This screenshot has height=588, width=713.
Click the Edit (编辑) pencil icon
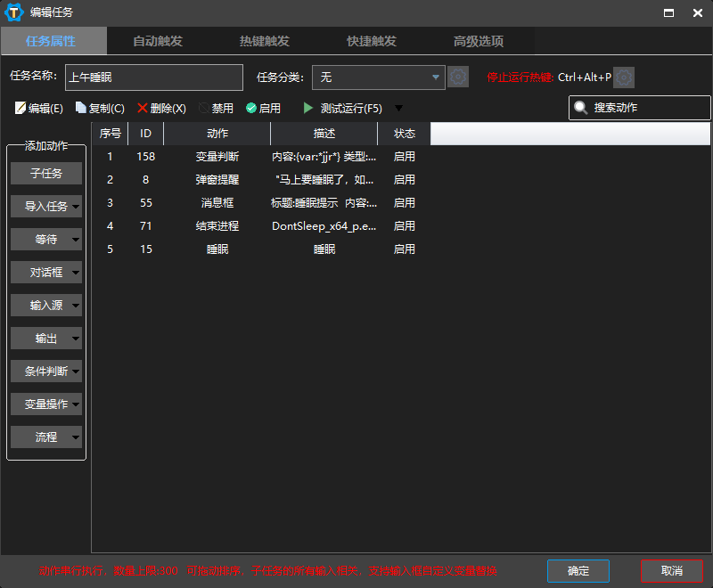pos(20,108)
